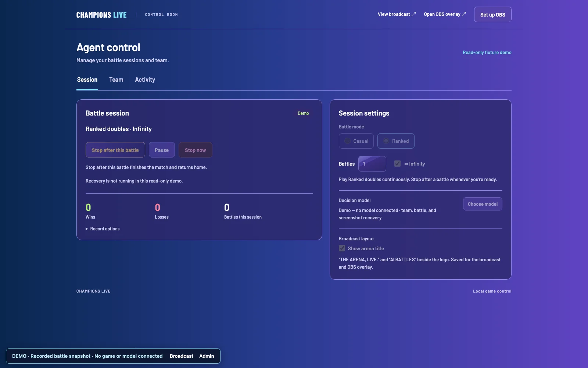This screenshot has height=368, width=588.
Task: Click the footer CHAMPIONS LIVE text
Action: click(x=93, y=291)
